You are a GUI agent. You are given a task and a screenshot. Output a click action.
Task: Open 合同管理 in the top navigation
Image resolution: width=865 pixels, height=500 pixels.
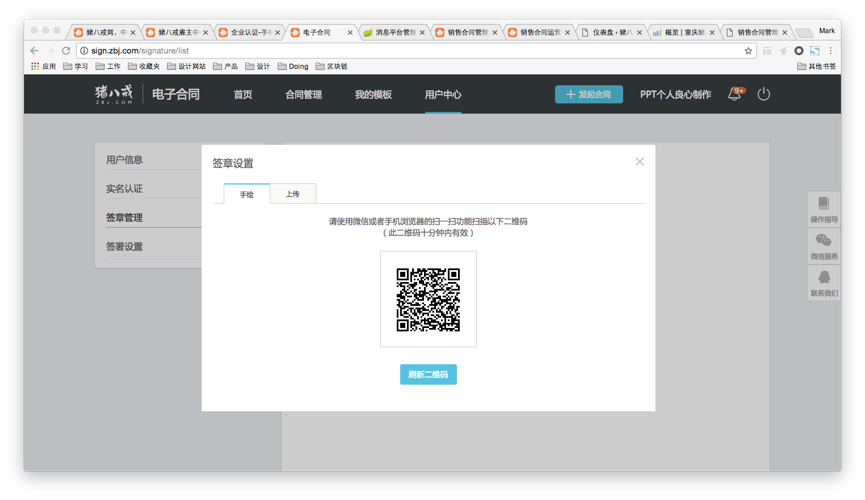pyautogui.click(x=303, y=94)
